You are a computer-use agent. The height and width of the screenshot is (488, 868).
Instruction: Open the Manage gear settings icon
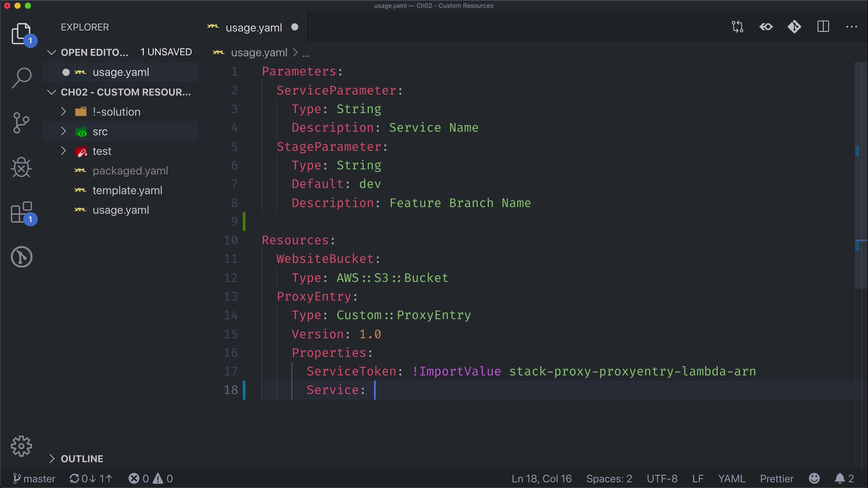tap(21, 446)
